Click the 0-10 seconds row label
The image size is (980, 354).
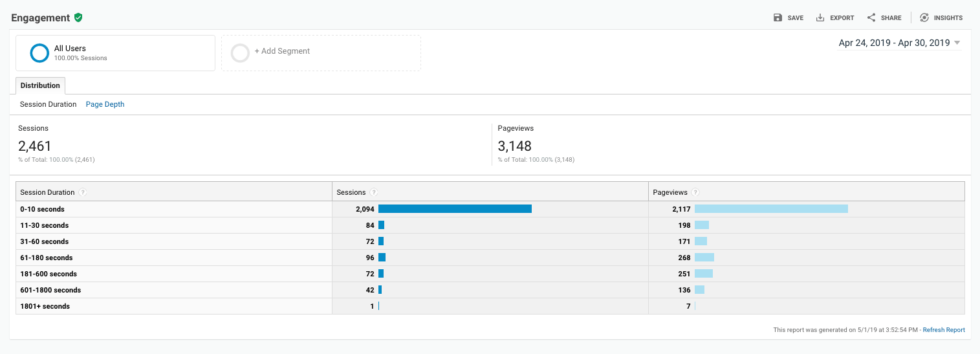tap(42, 209)
